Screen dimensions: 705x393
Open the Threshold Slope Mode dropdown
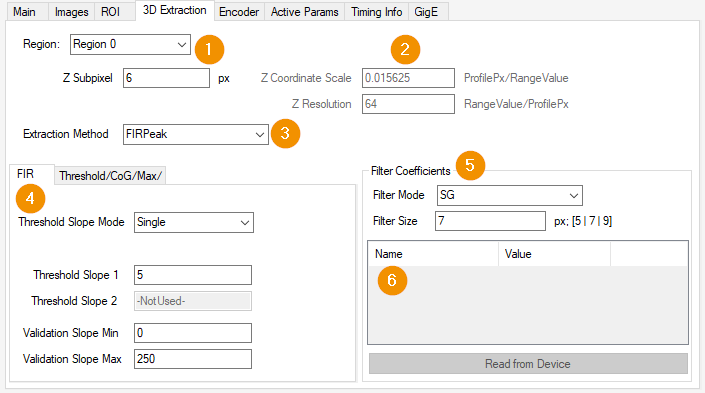(194, 223)
